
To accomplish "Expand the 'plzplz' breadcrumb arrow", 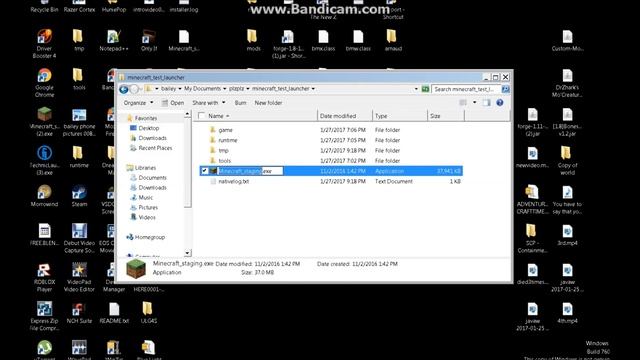I will tap(247, 89).
